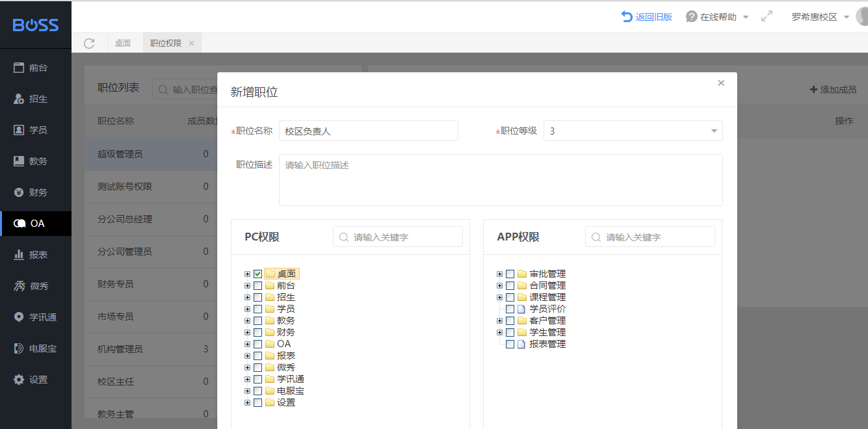Uncheck the 桌面 checkbox in PC权限
868x429 pixels.
tap(258, 274)
